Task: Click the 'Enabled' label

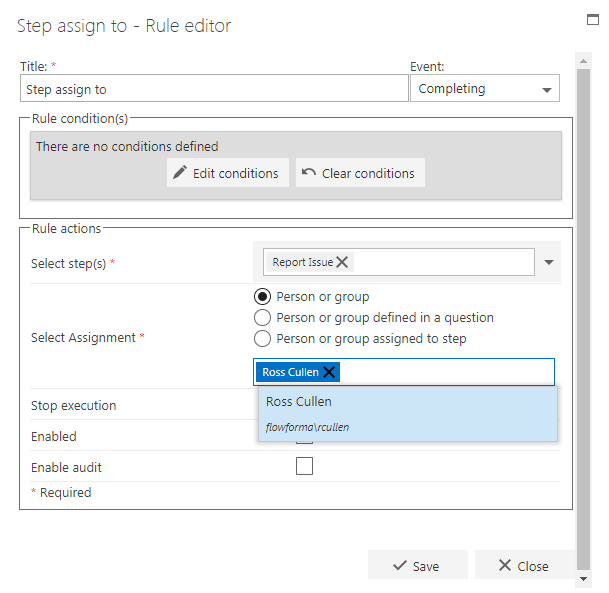Action: 54,436
